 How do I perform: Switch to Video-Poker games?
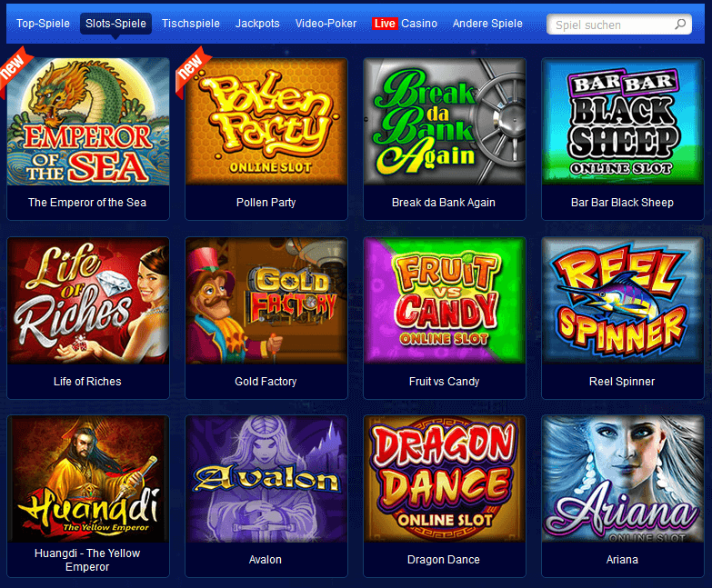(x=326, y=24)
